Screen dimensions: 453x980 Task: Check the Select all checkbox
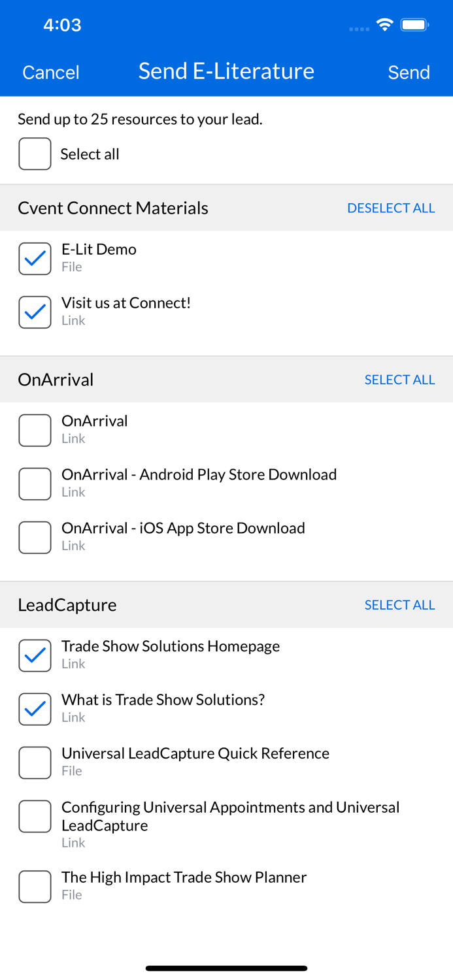tap(35, 154)
